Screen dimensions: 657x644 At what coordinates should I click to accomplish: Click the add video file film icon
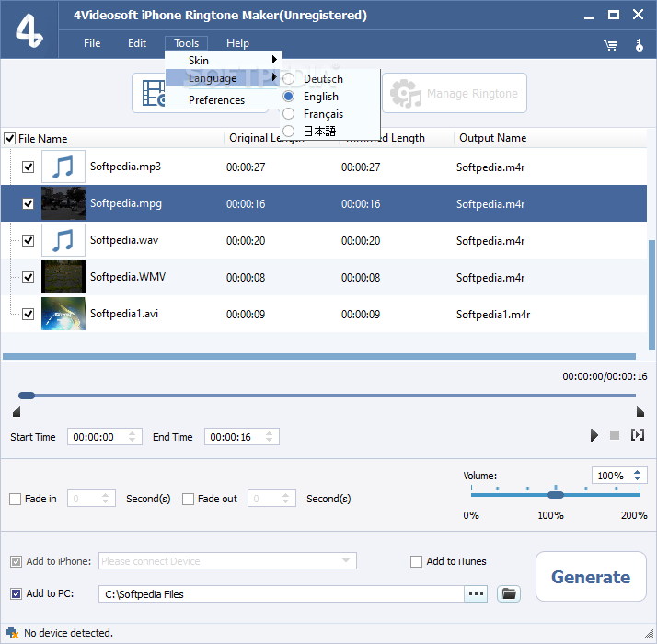pos(153,93)
